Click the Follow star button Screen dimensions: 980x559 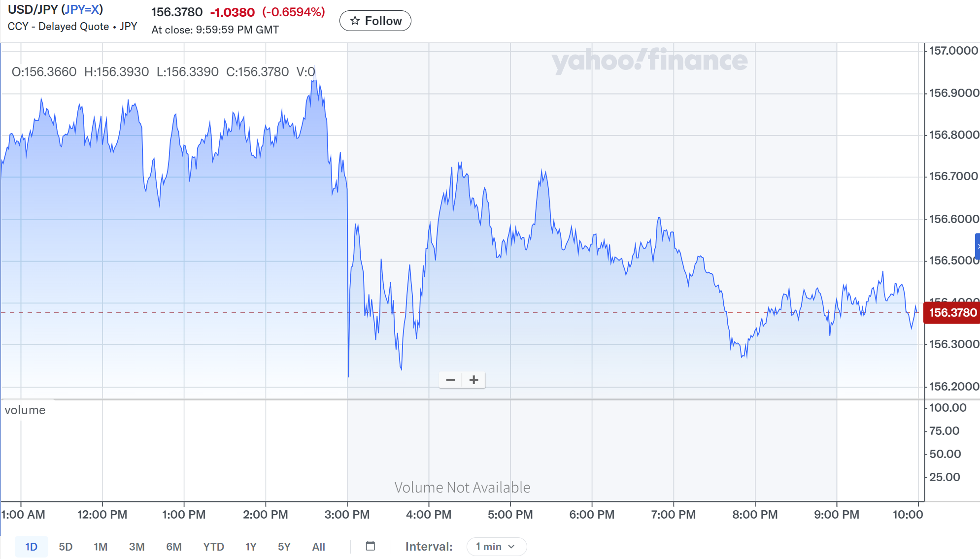tap(375, 21)
